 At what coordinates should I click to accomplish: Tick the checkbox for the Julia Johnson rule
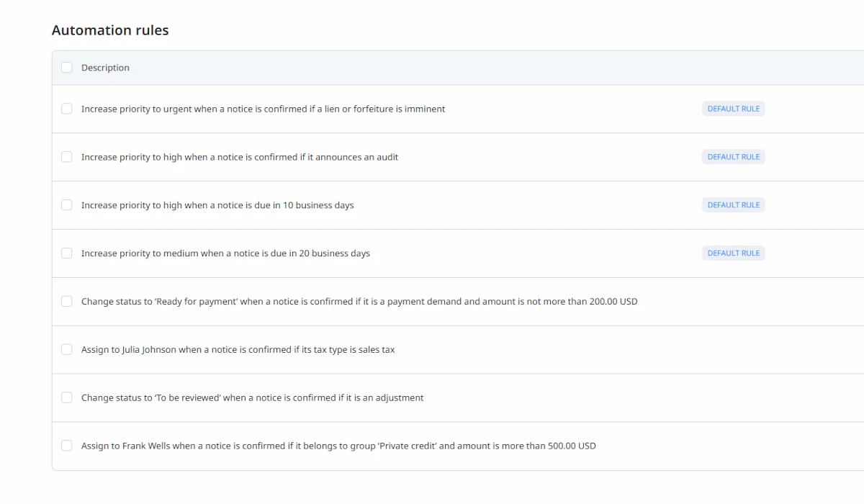click(x=67, y=350)
